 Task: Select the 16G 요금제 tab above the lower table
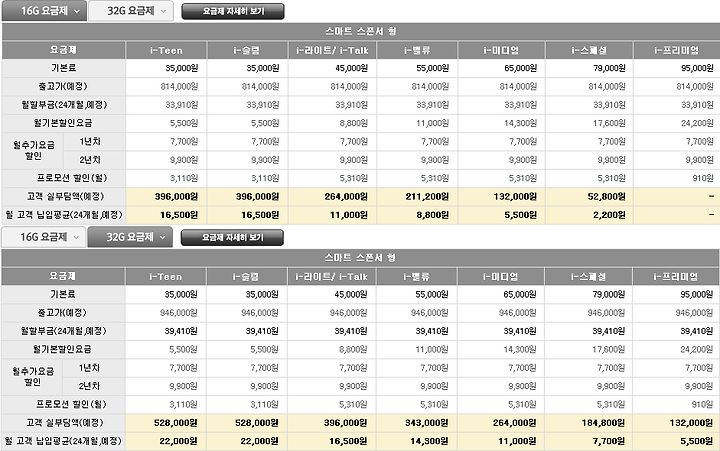[44, 237]
